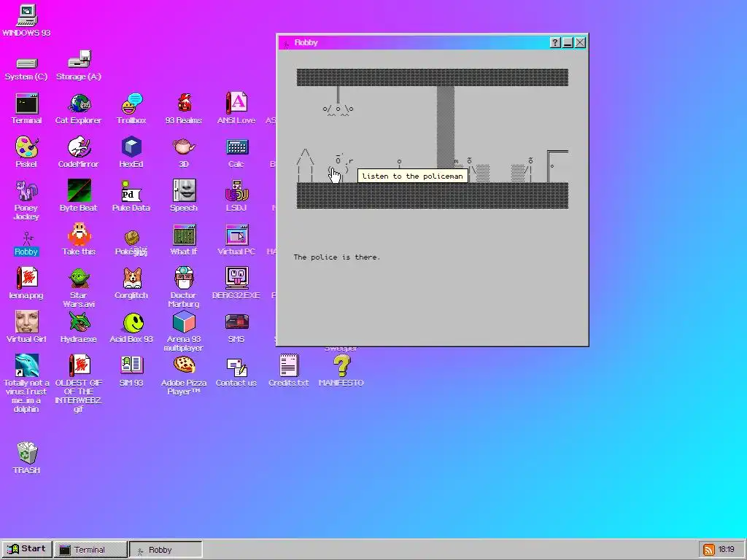The image size is (747, 560).
Task: Launch the Corglitch icon
Action: [131, 284]
